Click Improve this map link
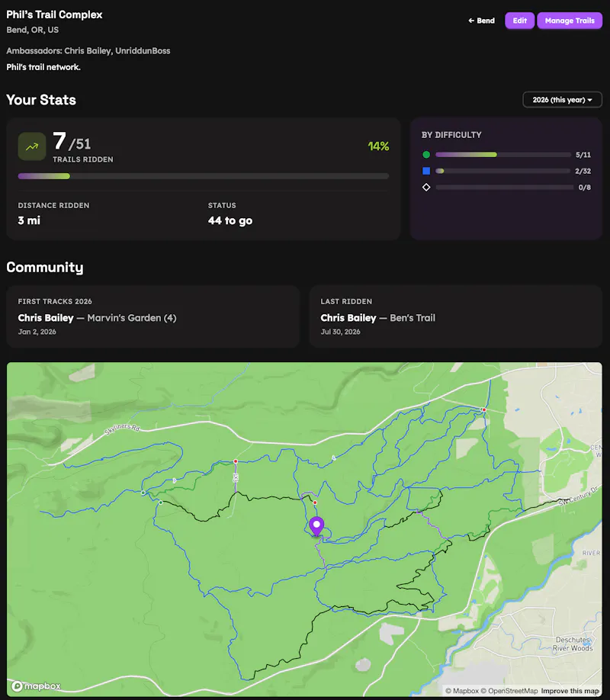The width and height of the screenshot is (610, 700). pyautogui.click(x=570, y=691)
